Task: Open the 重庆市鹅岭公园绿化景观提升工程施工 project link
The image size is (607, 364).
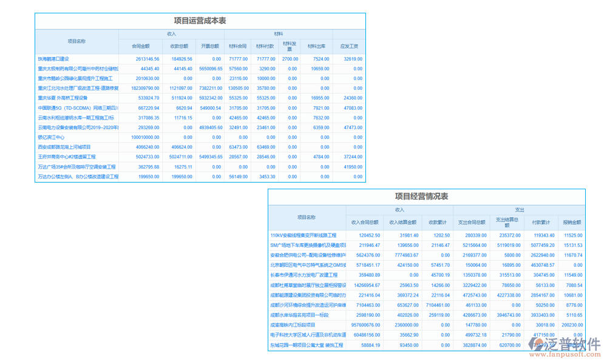Action: point(75,78)
